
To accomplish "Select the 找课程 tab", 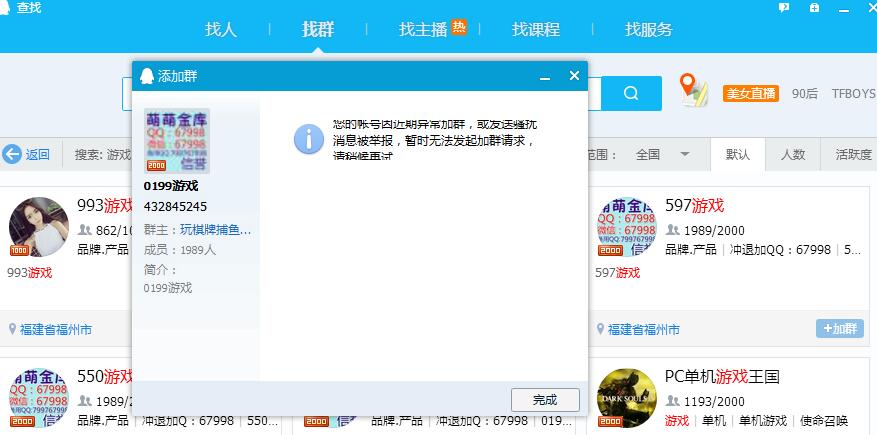I will pos(536,29).
